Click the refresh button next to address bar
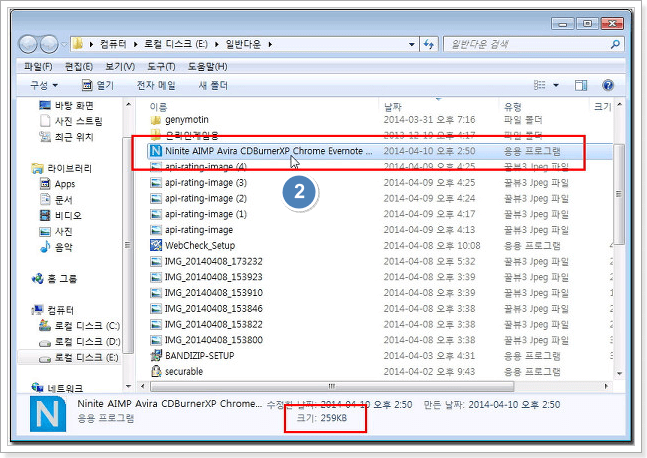Image resolution: width=647 pixels, height=458 pixels. point(429,44)
